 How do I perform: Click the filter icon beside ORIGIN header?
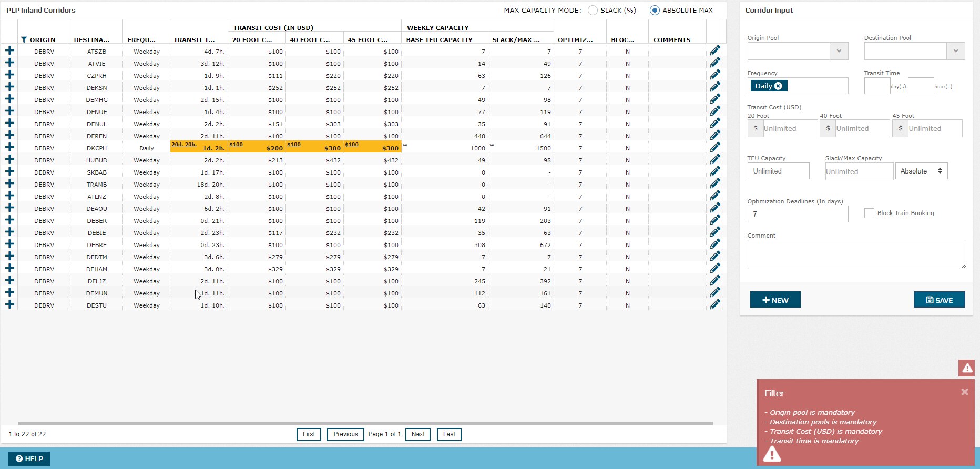click(24, 40)
